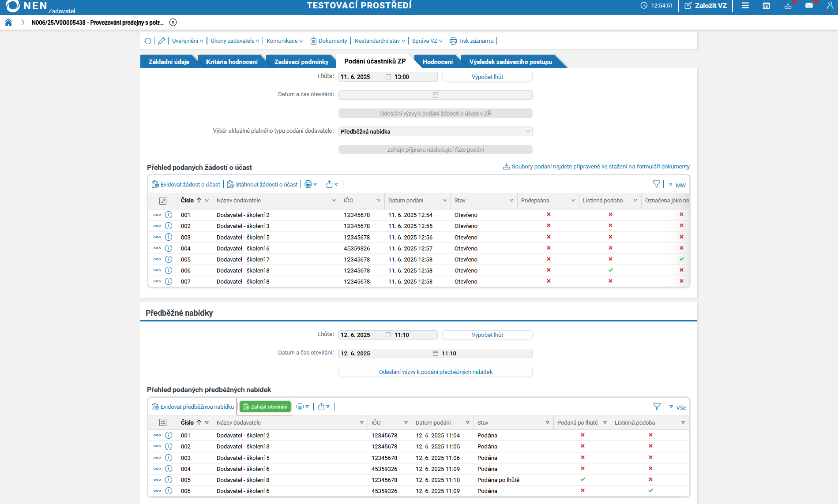This screenshot has height=504, width=838.
Task: Click filter funnel icon in preliminary offers table
Action: tap(657, 407)
